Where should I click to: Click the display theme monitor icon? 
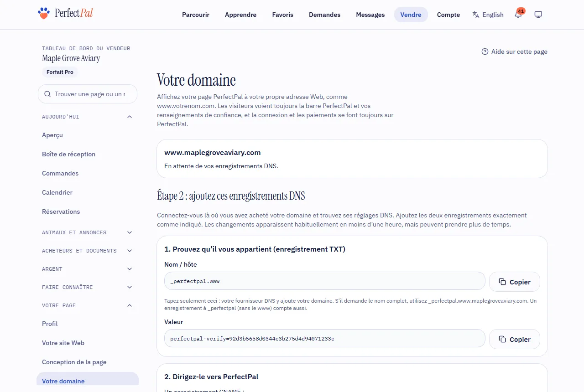point(538,15)
